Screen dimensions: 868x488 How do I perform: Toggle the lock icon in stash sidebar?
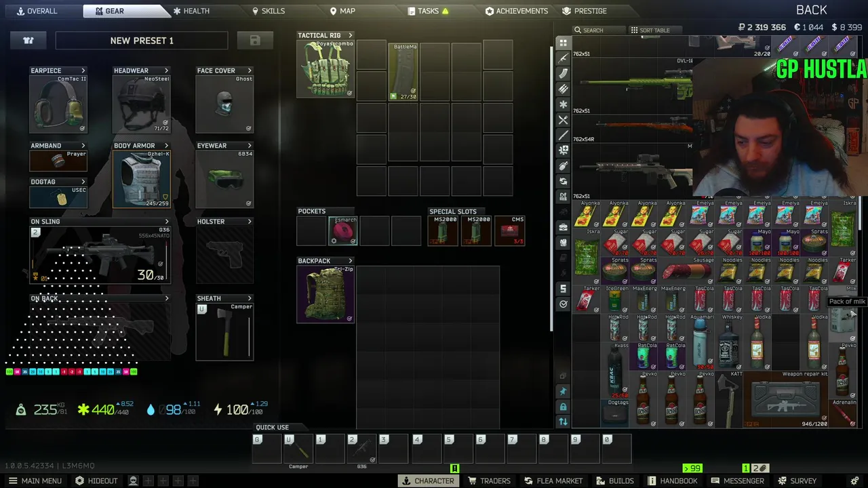(563, 407)
